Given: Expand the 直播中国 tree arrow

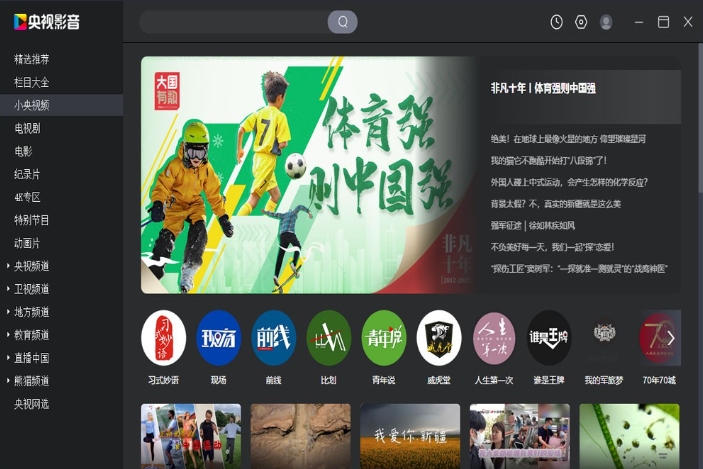Looking at the screenshot, I should [x=8, y=358].
